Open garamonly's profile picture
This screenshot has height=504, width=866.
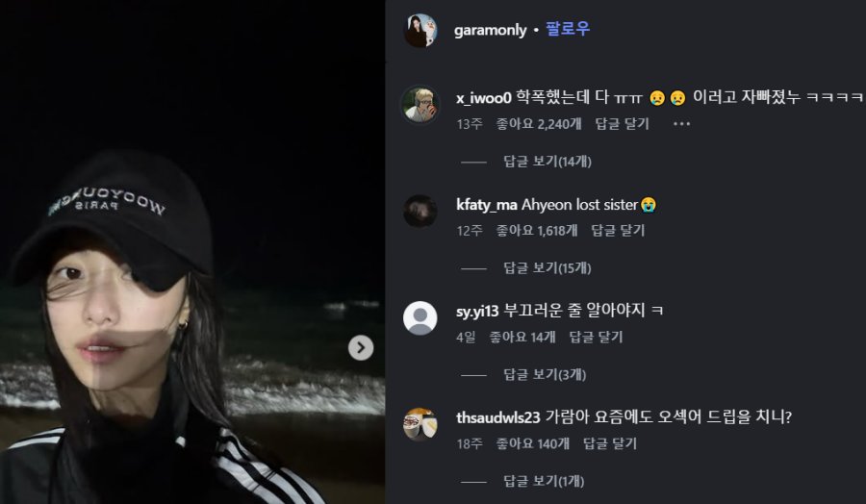[420, 30]
